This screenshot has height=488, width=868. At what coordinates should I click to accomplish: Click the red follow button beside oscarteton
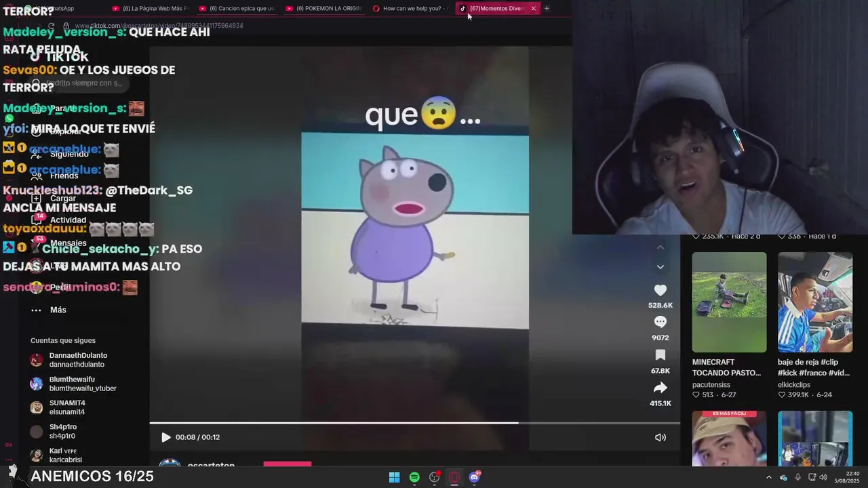point(288,464)
